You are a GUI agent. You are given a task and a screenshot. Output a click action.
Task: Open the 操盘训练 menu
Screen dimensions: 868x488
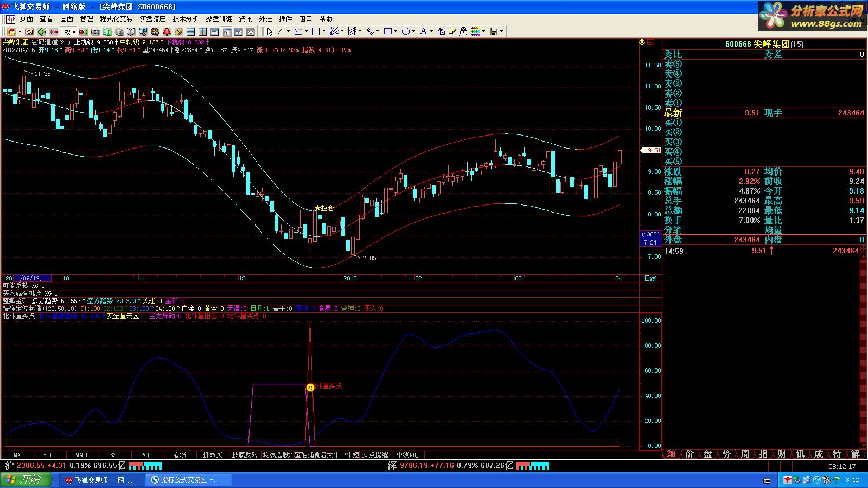pos(219,18)
